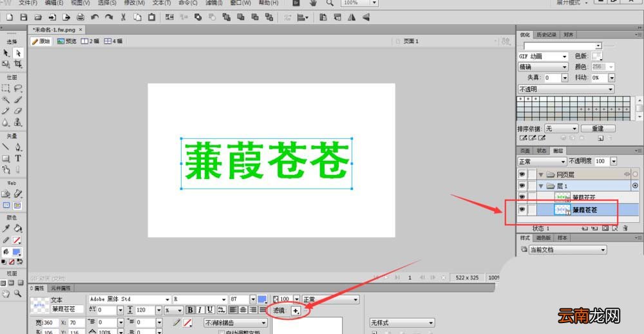Undo the last action
This screenshot has width=644, height=334.
pyautogui.click(x=95, y=17)
